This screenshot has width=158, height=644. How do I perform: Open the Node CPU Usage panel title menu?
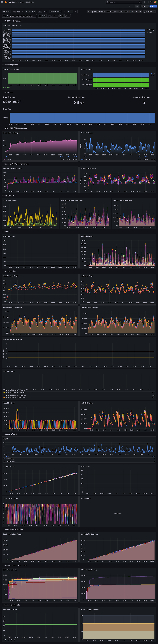[87, 276]
